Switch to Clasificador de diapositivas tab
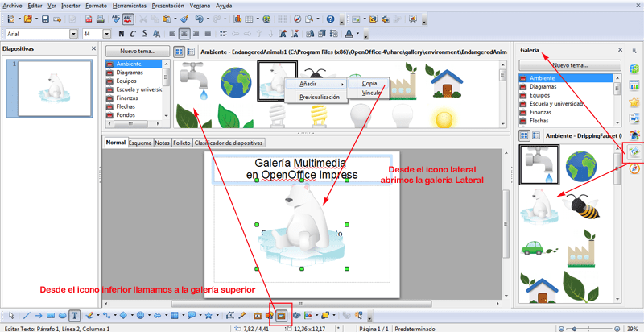 click(x=229, y=143)
